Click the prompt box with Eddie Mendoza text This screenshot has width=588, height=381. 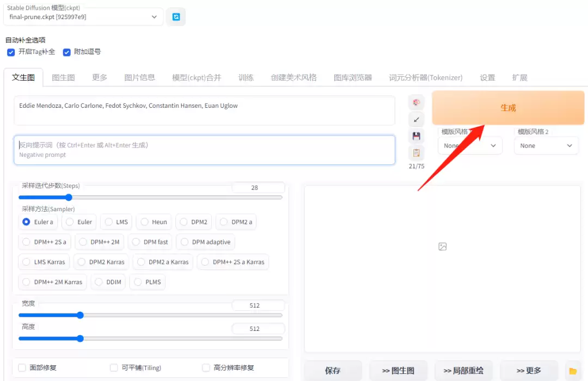[204, 110]
